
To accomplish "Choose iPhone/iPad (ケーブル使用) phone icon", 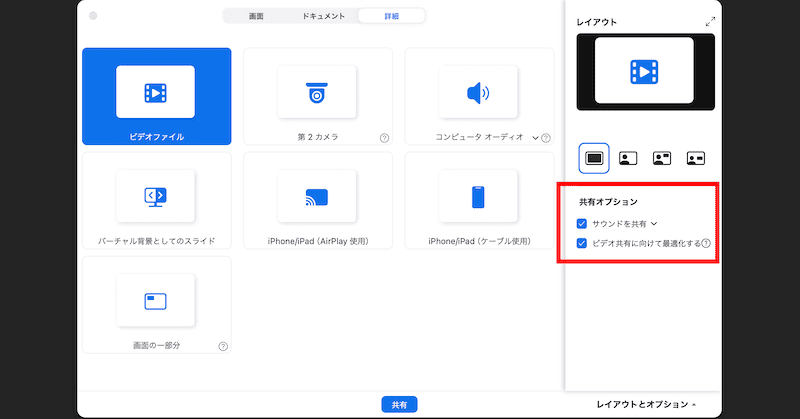I will [x=478, y=196].
